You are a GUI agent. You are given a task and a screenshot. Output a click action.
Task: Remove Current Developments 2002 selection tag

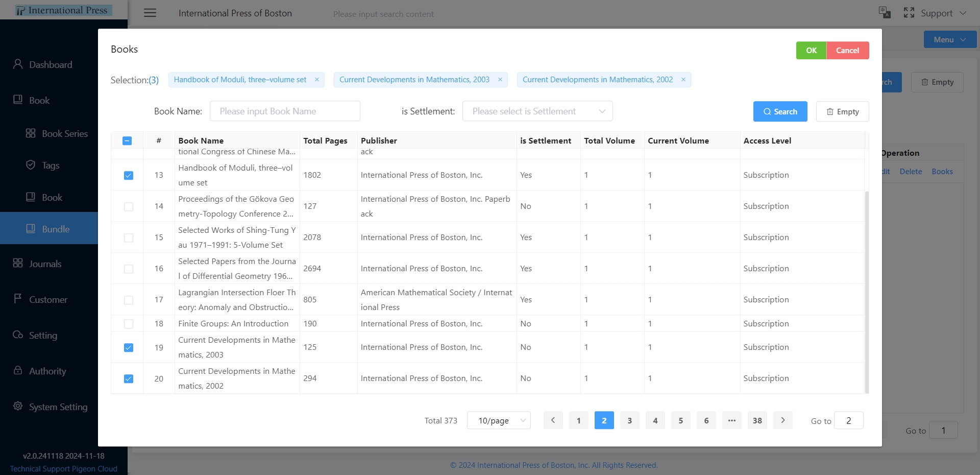[683, 80]
